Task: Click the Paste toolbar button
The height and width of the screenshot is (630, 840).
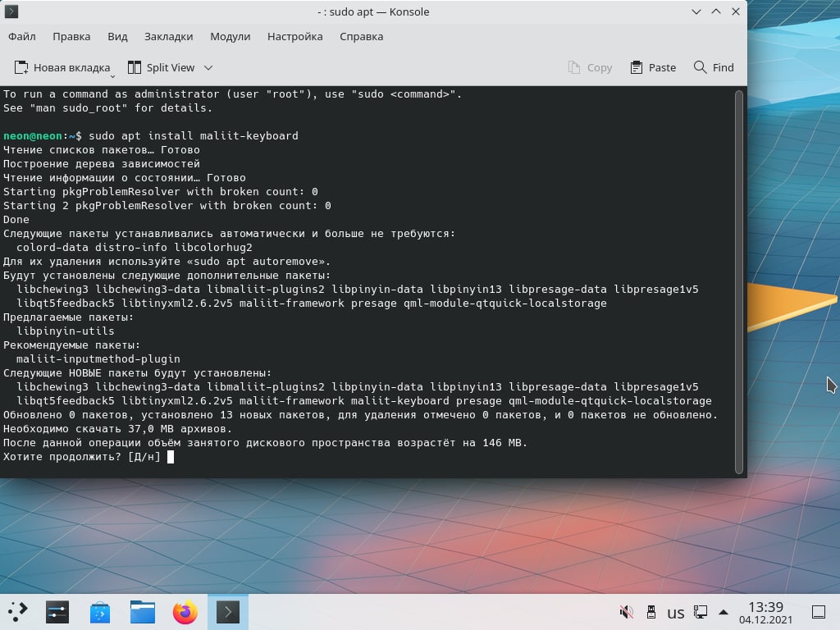Action: pos(653,67)
